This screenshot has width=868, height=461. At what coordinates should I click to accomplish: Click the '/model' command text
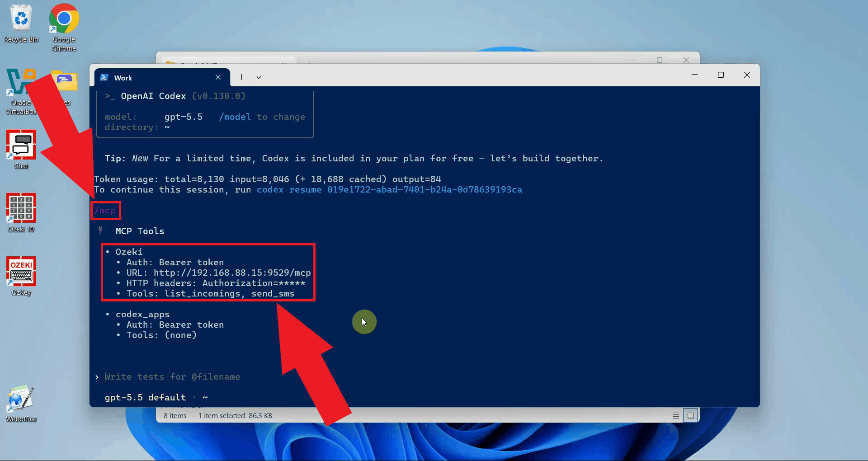[x=235, y=117]
